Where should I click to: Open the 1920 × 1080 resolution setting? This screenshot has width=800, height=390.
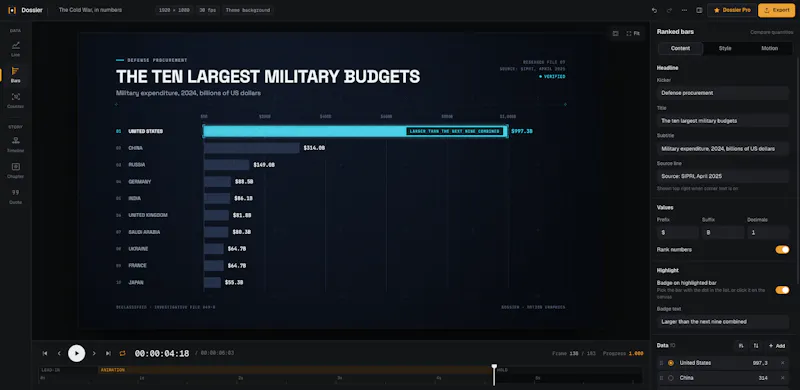174,10
